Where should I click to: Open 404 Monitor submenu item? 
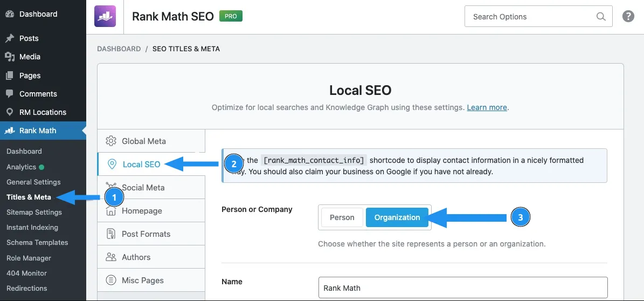[27, 273]
